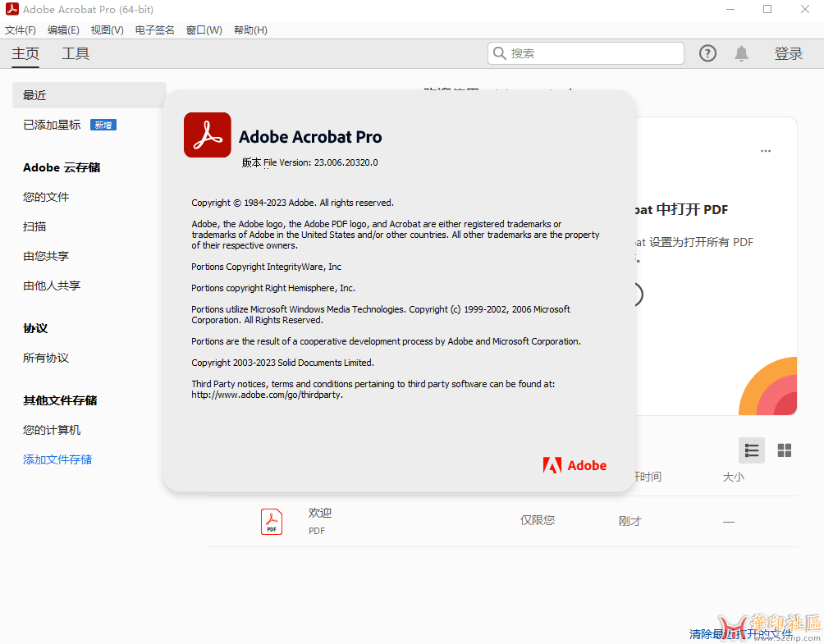Click the 仅限您 sharing cell
This screenshot has width=824, height=644.
pyautogui.click(x=537, y=520)
